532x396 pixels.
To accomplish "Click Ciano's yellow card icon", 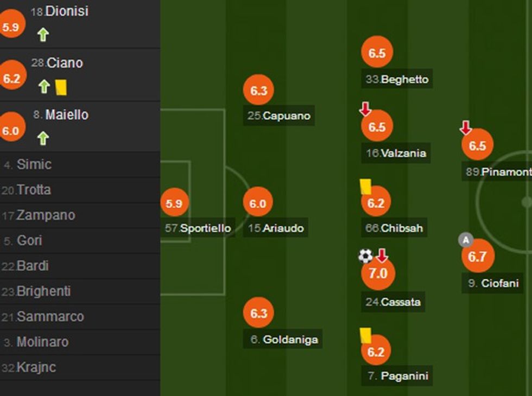I will point(61,87).
